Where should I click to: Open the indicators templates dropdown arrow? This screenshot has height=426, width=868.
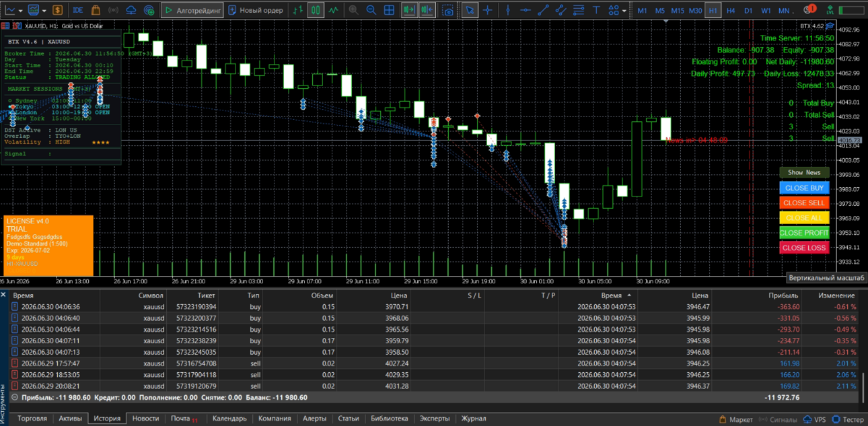(44, 11)
